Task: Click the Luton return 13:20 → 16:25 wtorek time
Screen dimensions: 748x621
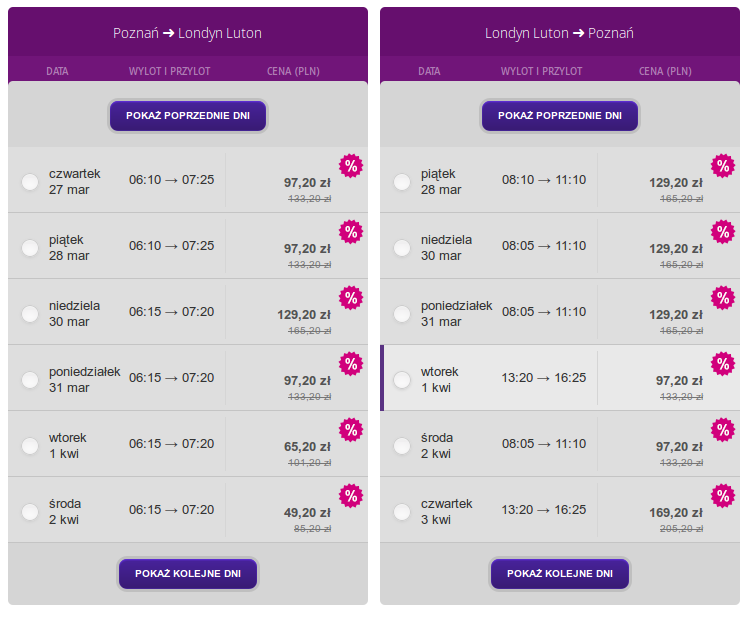Action: 543,378
